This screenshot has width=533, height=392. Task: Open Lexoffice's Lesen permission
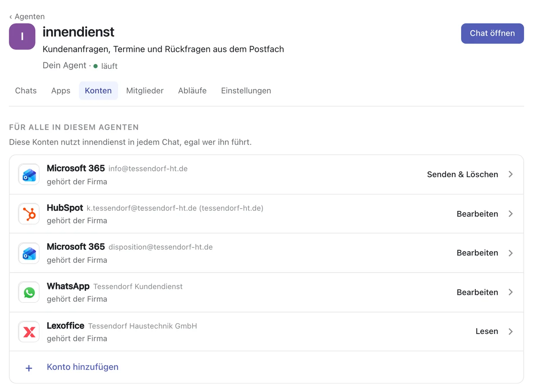487,332
